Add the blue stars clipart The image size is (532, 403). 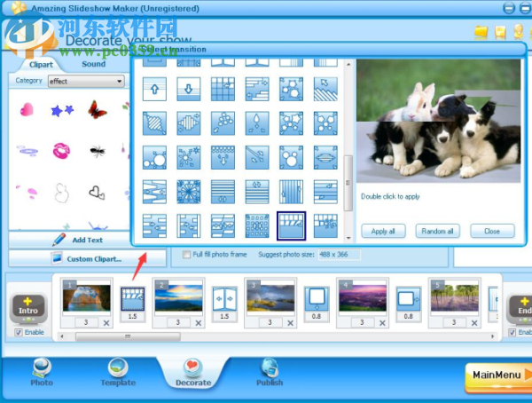coord(62,110)
